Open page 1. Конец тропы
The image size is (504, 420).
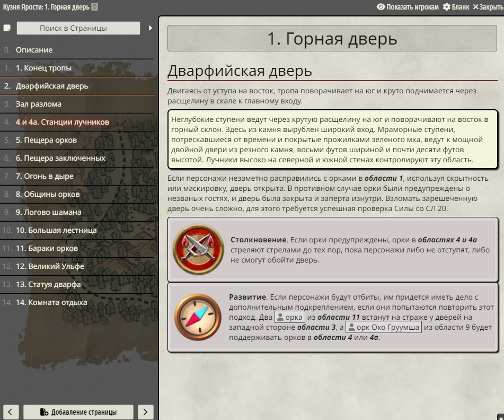[77, 68]
